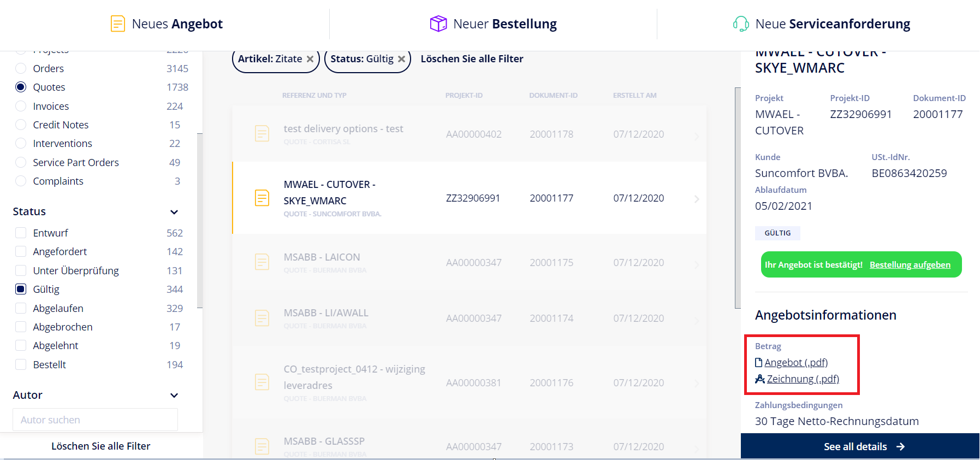Check the Entwurf status checkbox
The height and width of the screenshot is (460, 980).
[x=21, y=233]
